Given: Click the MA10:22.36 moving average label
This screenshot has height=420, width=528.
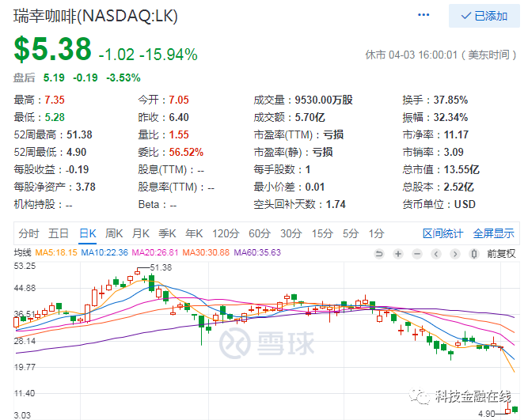Looking at the screenshot, I should point(104,252).
